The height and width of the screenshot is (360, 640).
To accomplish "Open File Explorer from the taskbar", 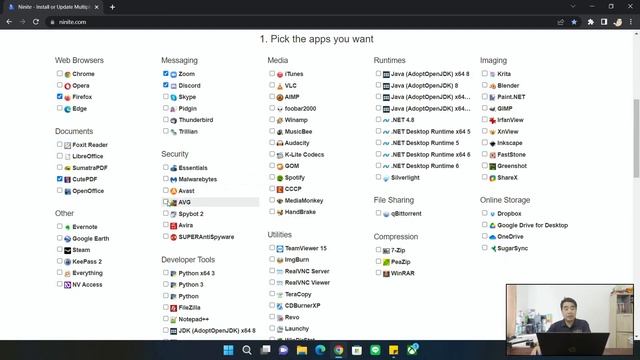I will point(302,350).
